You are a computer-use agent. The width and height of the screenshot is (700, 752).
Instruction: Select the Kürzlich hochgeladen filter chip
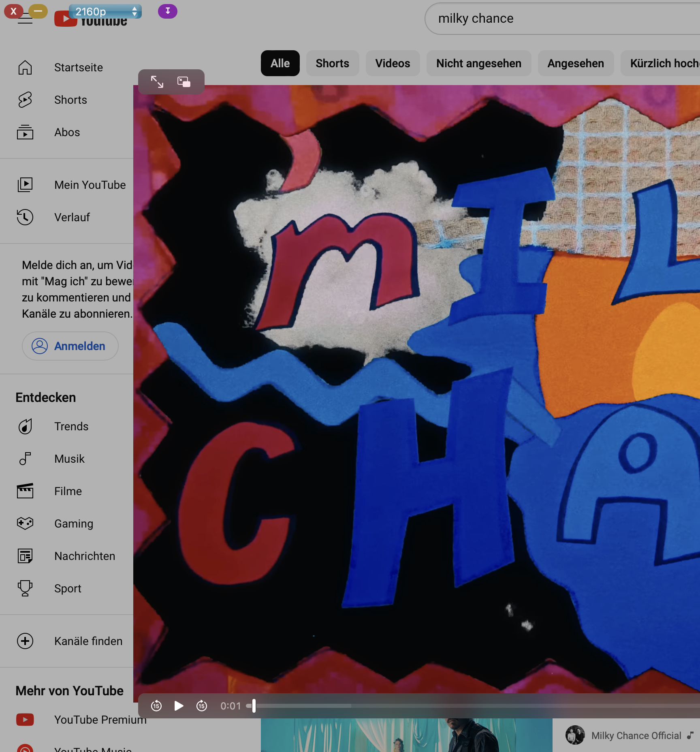coord(660,63)
